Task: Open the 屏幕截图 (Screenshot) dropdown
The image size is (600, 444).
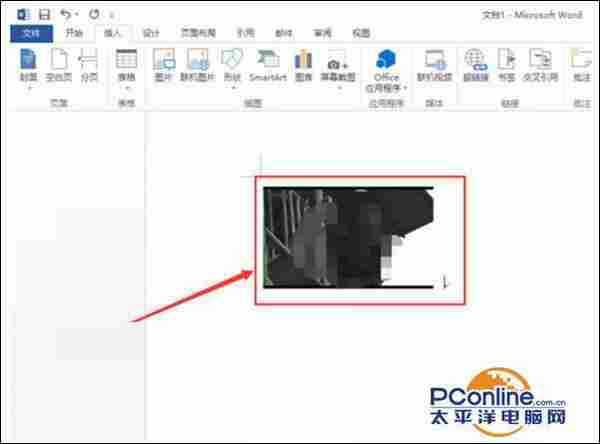Action: 338,69
